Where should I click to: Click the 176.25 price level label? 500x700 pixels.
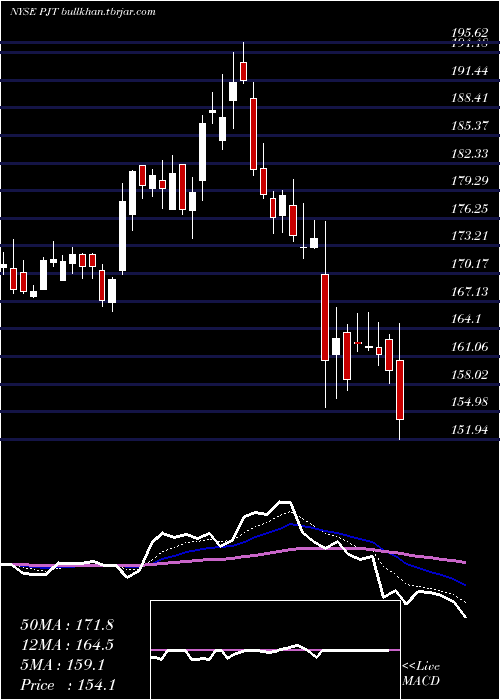point(470,208)
